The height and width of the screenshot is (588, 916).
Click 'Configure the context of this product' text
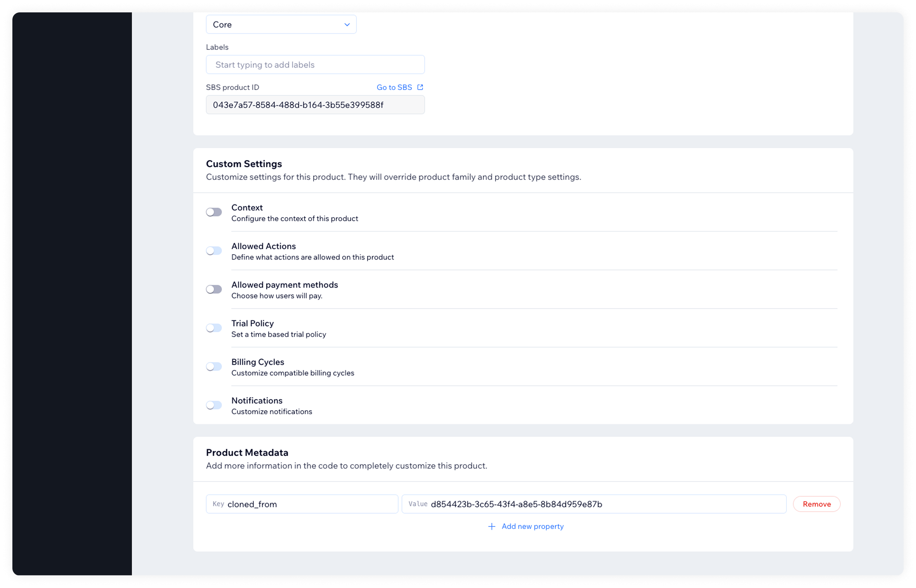pos(295,218)
